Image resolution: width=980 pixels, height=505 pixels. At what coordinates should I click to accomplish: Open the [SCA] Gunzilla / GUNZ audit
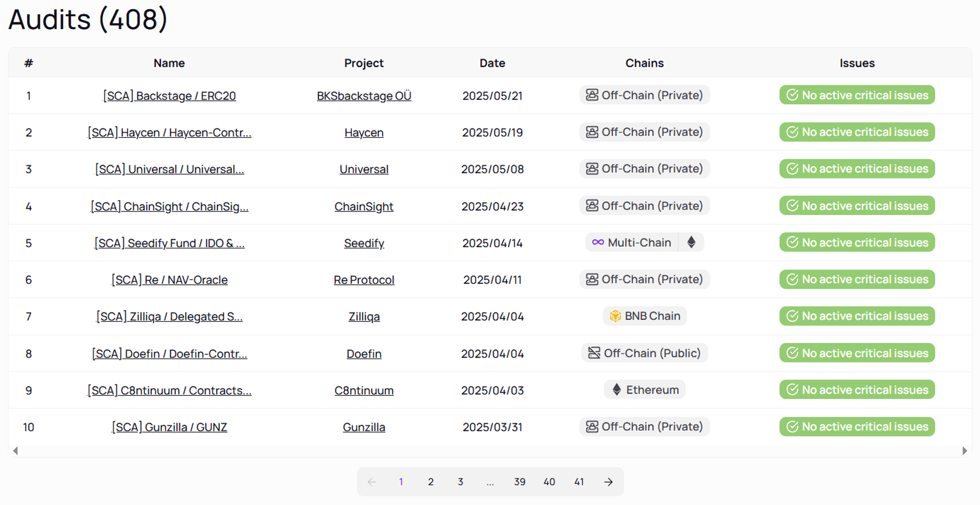169,427
